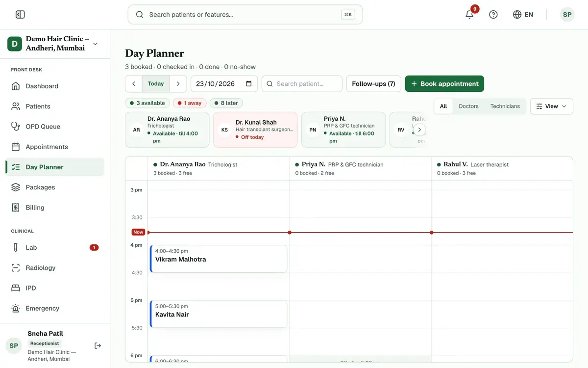Open Patients in the sidebar
Image resolution: width=588 pixels, height=368 pixels.
tap(55, 106)
